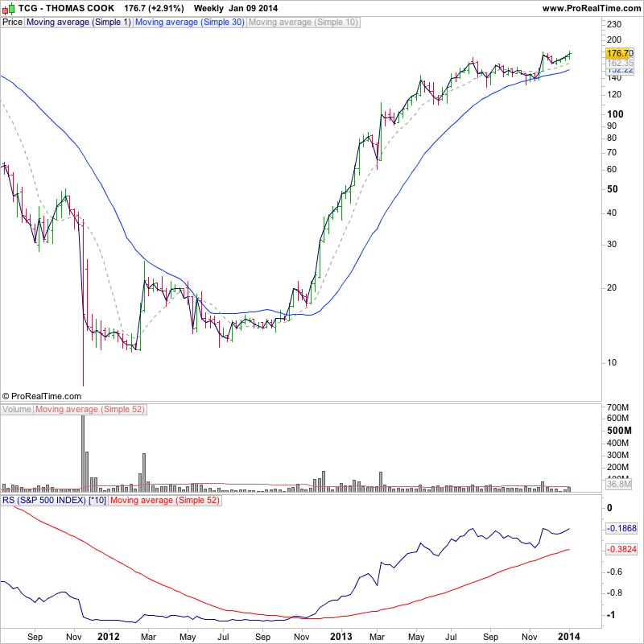
Task: Click the grey 162.35 moving average tag
Action: tap(620, 64)
